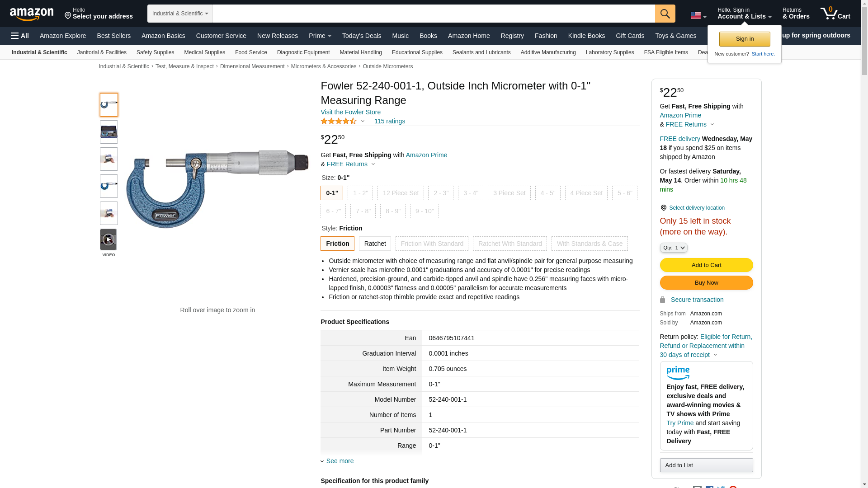This screenshot has width=868, height=488.
Task: Play the product video thumbnail
Action: 108,240
